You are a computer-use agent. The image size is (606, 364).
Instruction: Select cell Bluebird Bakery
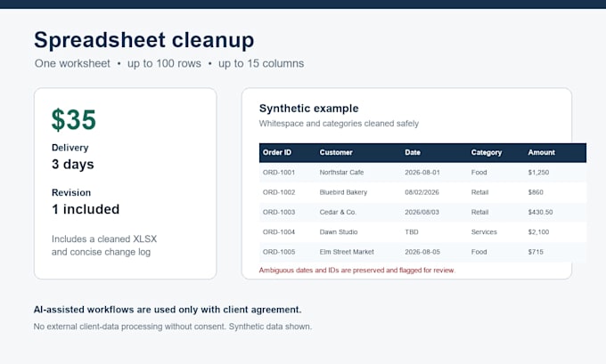coord(343,192)
